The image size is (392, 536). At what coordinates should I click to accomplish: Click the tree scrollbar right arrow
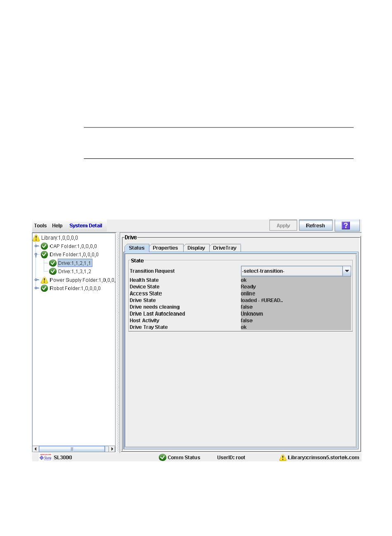click(112, 449)
